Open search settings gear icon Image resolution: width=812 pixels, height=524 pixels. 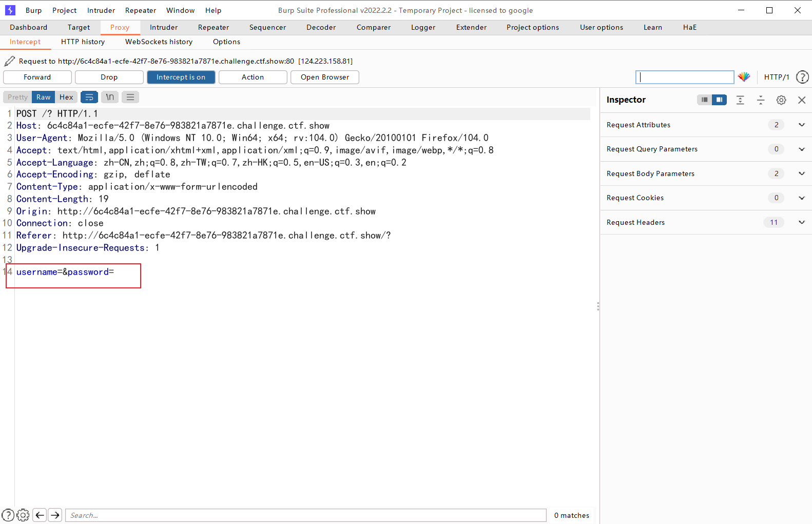pos(23,515)
